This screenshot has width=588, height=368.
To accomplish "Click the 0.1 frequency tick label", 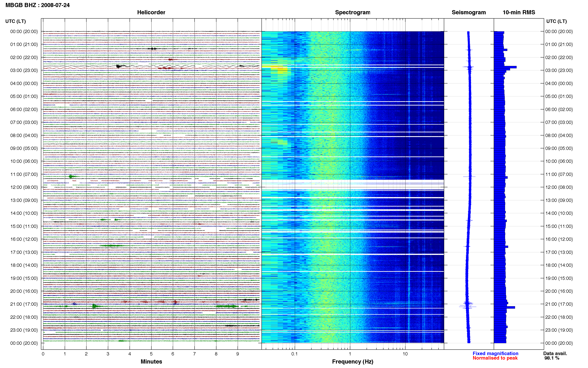I will 295,354.
